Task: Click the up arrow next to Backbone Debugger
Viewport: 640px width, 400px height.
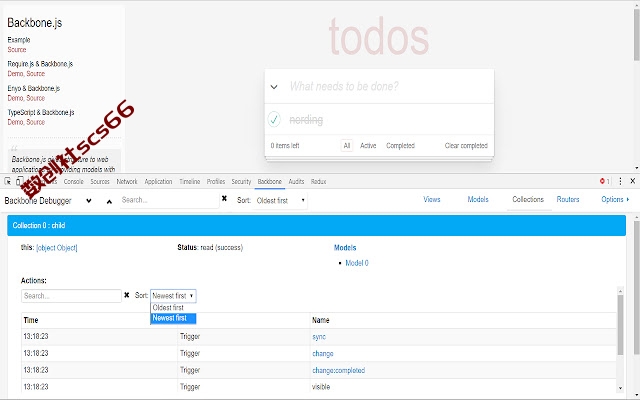Action: [x=109, y=202]
